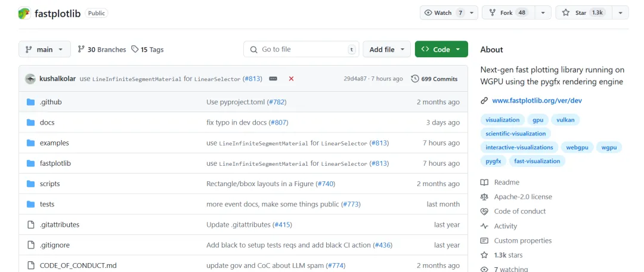The height and width of the screenshot is (272, 644).
Task: View the Apache-2.0 license
Action: (x=522, y=197)
